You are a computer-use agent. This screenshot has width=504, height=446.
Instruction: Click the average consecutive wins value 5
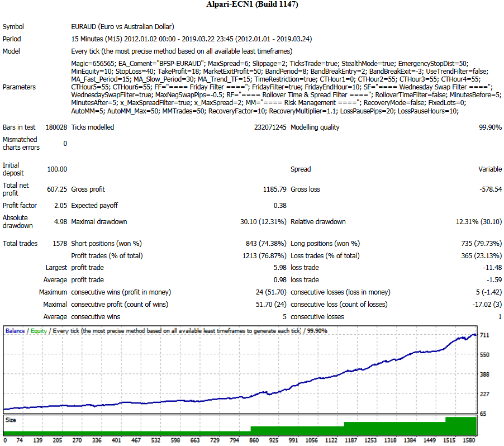(284, 317)
